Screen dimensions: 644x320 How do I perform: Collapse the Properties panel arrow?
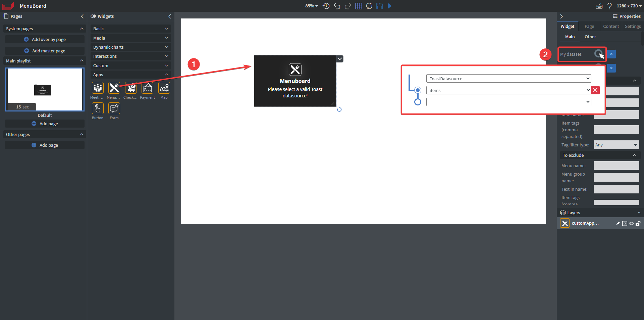click(561, 16)
